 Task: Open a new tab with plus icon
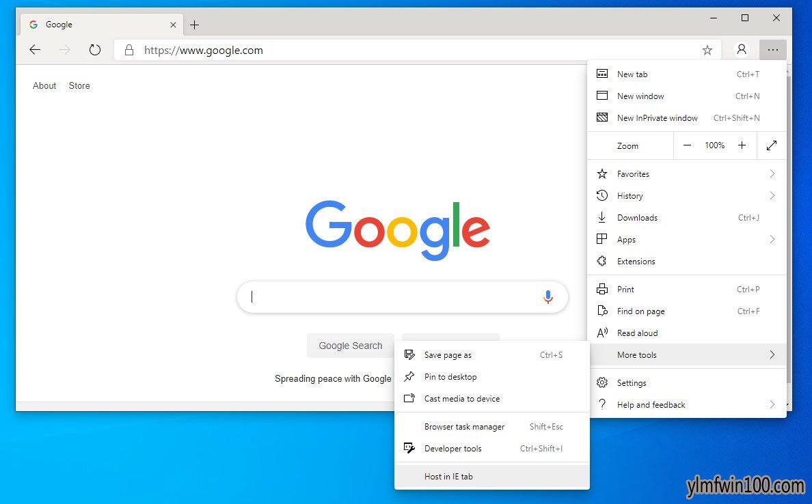(194, 25)
